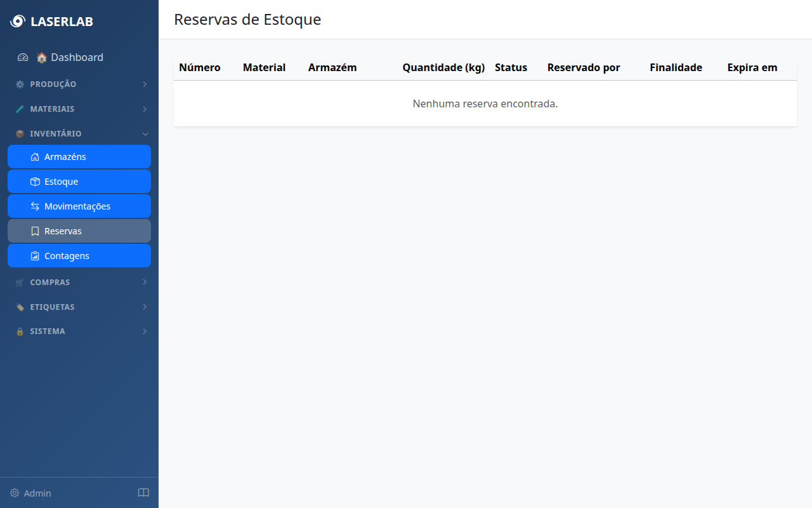The image size is (812, 508).
Task: Collapse the INVENTÁRIO section
Action: click(145, 133)
